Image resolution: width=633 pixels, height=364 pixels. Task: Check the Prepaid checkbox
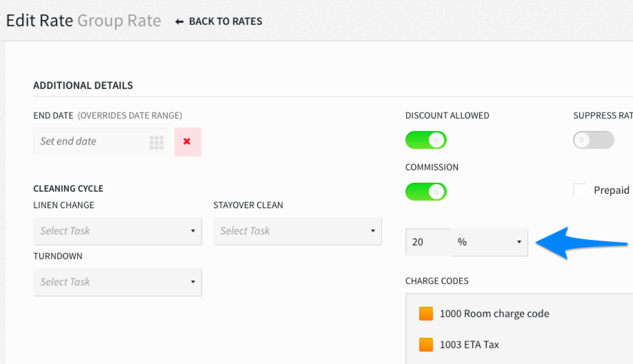(580, 190)
